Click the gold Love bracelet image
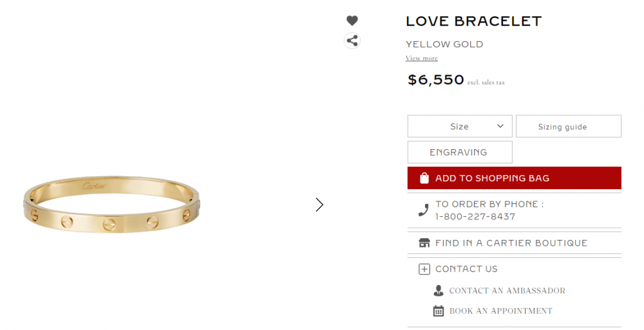This screenshot has width=644, height=330. (x=113, y=204)
